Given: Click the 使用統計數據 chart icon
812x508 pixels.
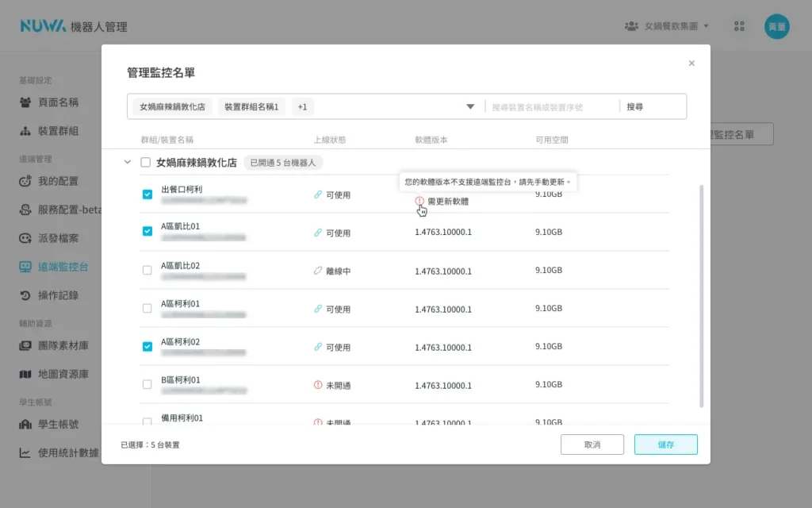Looking at the screenshot, I should click(x=25, y=452).
